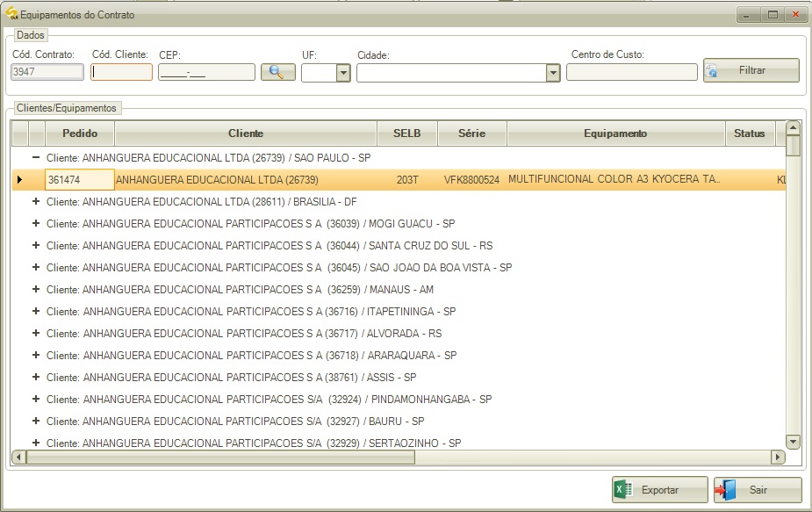Open the UF dropdown
This screenshot has width=812, height=512.
(343, 73)
